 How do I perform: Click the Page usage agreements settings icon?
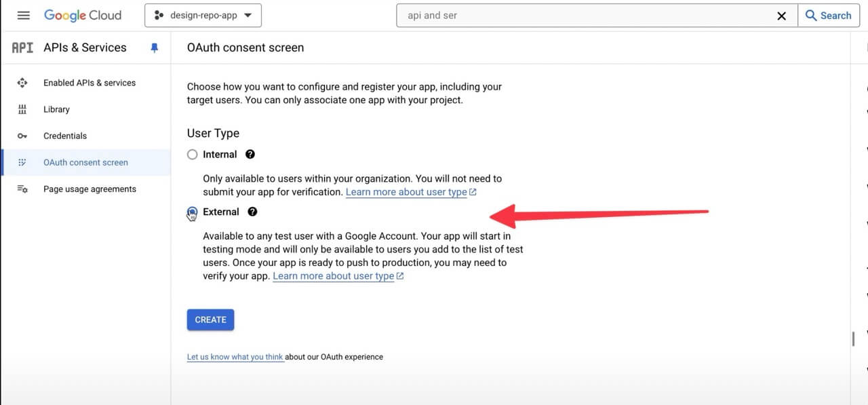[22, 189]
